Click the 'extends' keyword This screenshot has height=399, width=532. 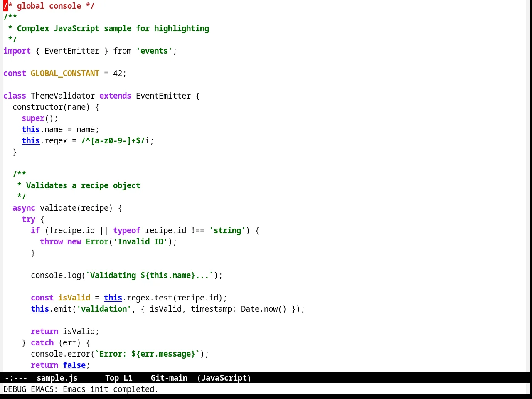click(x=115, y=96)
